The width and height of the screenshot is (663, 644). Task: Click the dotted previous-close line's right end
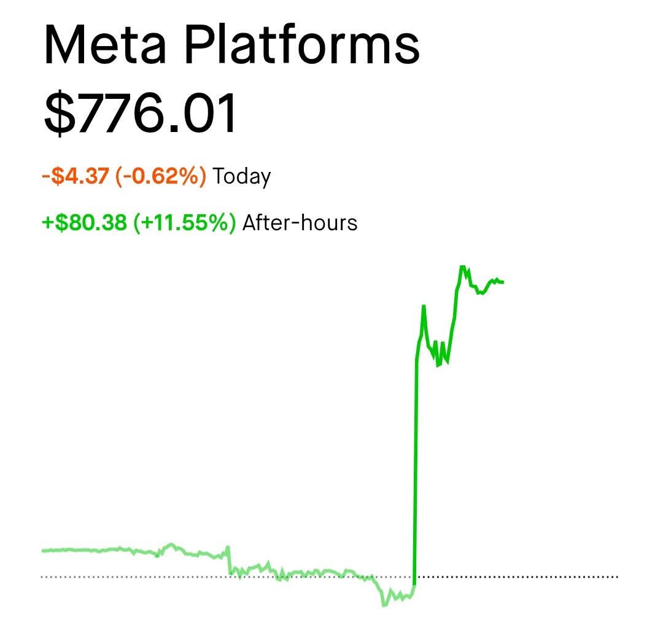[x=616, y=576]
